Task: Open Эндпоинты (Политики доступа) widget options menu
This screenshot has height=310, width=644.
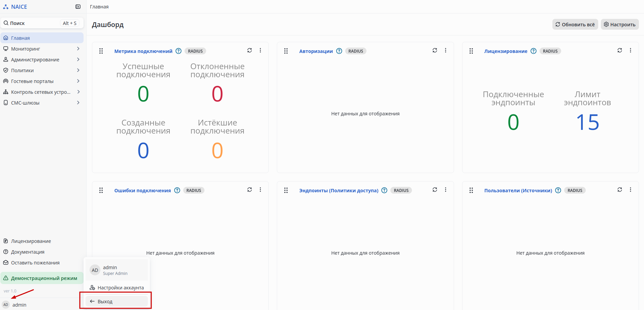Action: point(446,190)
